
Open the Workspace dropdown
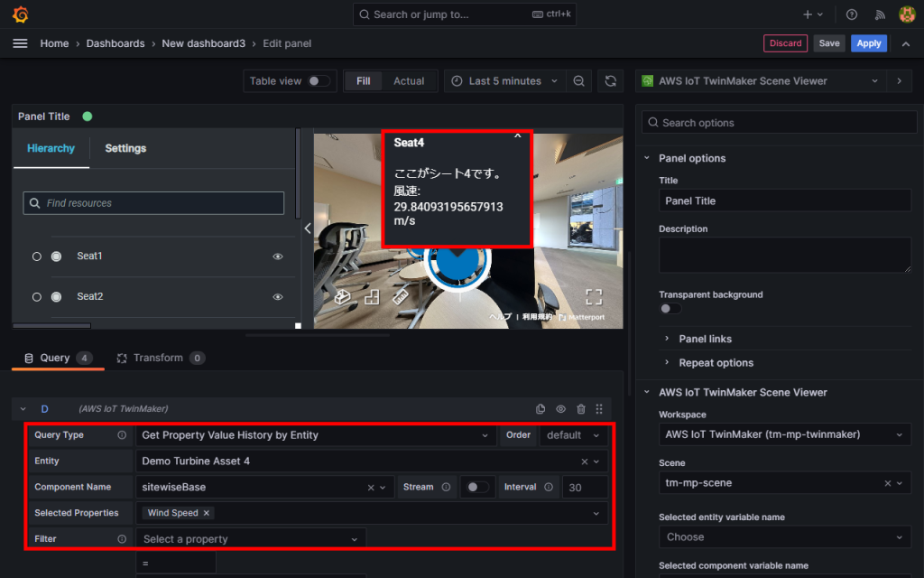coord(785,434)
